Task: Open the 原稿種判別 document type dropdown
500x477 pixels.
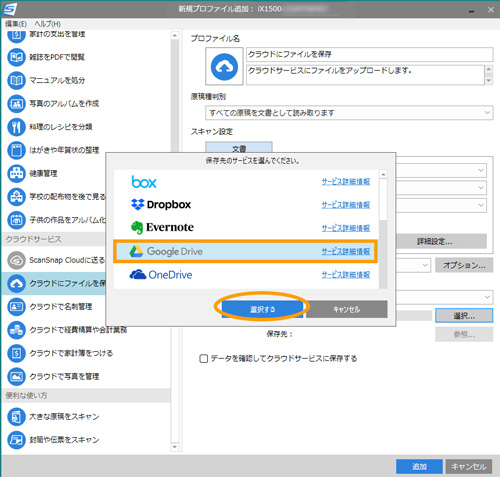Action: (349, 113)
